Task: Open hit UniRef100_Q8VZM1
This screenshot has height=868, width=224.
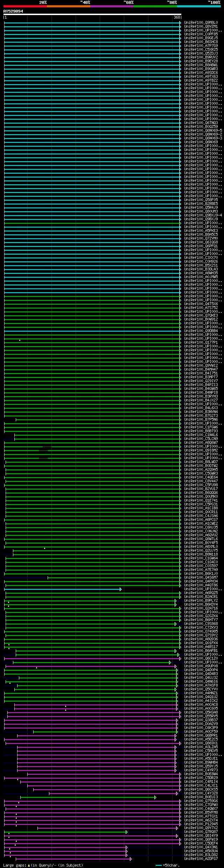Action: (201, 27)
